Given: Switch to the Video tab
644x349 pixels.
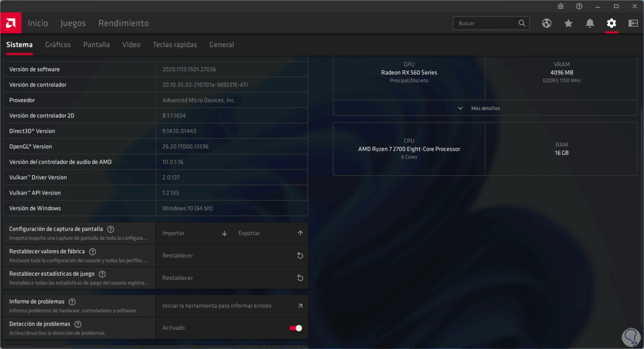Looking at the screenshot, I should [131, 45].
